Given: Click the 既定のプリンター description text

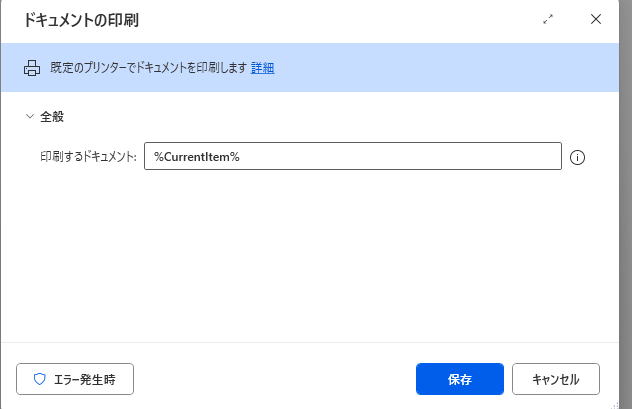Looking at the screenshot, I should click(x=148, y=68).
